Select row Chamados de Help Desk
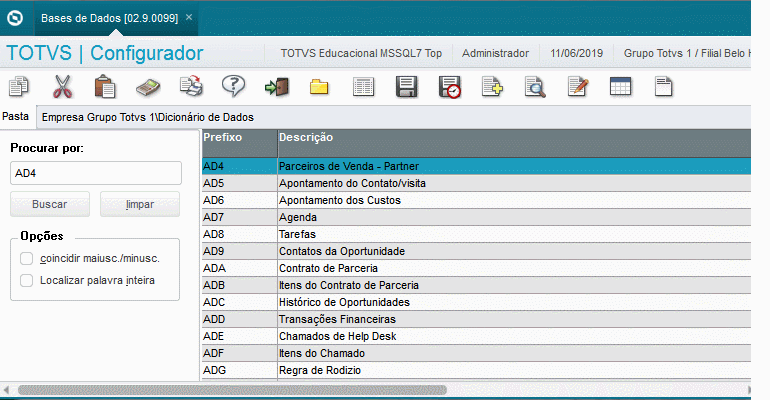This screenshot has height=400, width=770. [476, 336]
